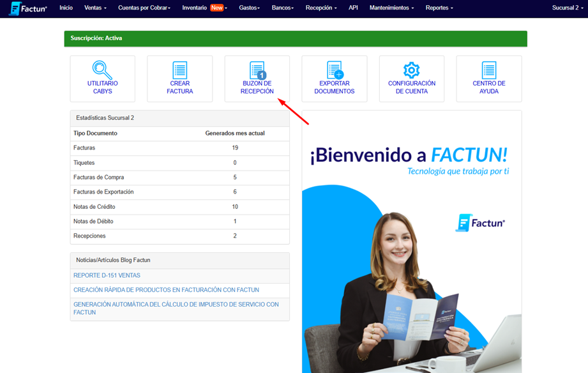The height and width of the screenshot is (373, 588).
Task: Click the CONFIGURACIÓN DE CUENTA label
Action: click(412, 87)
